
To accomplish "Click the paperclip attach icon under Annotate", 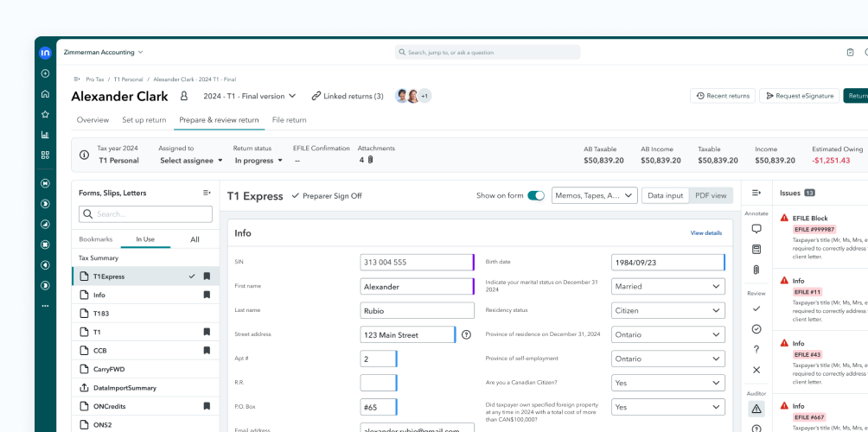I will coord(756,270).
